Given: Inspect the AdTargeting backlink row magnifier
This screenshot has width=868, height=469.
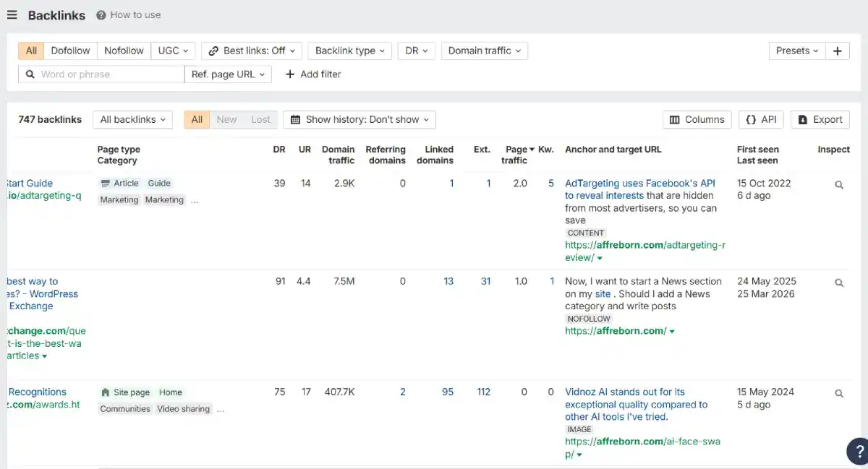Looking at the screenshot, I should (839, 185).
